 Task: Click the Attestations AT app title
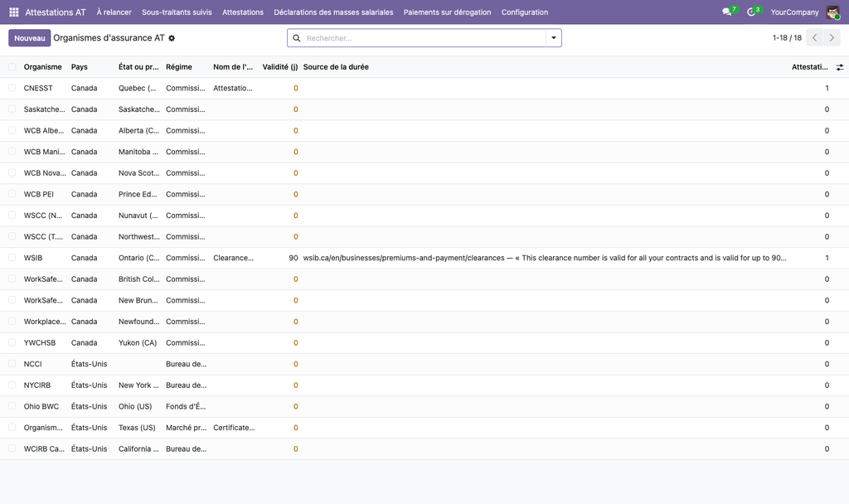tap(56, 12)
